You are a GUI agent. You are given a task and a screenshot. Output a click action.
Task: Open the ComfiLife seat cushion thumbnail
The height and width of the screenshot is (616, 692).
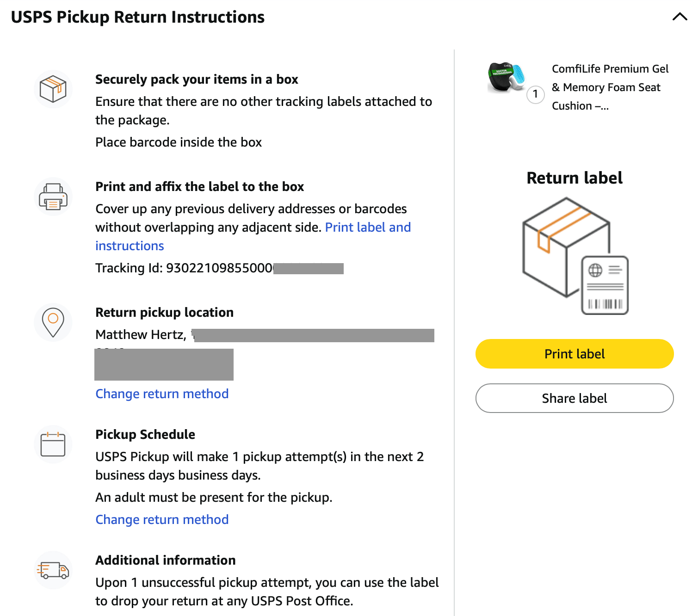click(507, 77)
